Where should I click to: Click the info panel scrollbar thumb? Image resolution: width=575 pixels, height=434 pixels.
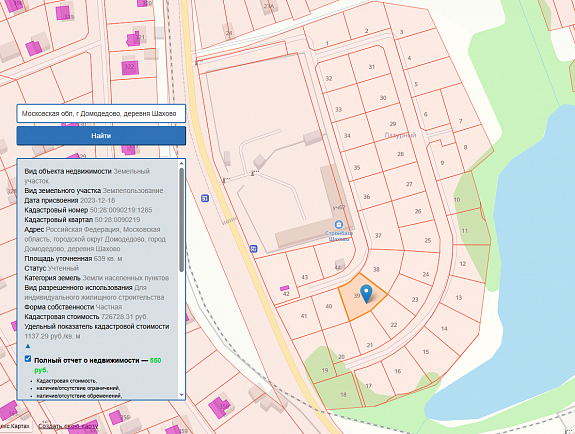(181, 220)
